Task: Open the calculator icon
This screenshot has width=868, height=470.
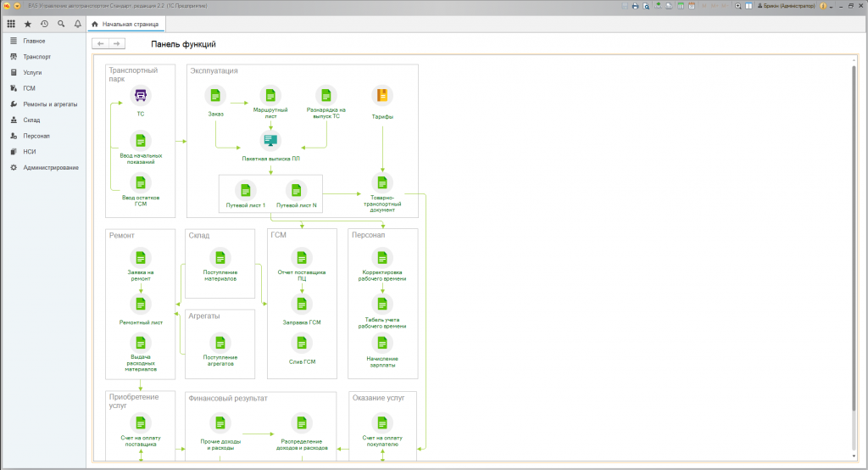Action: 681,6
